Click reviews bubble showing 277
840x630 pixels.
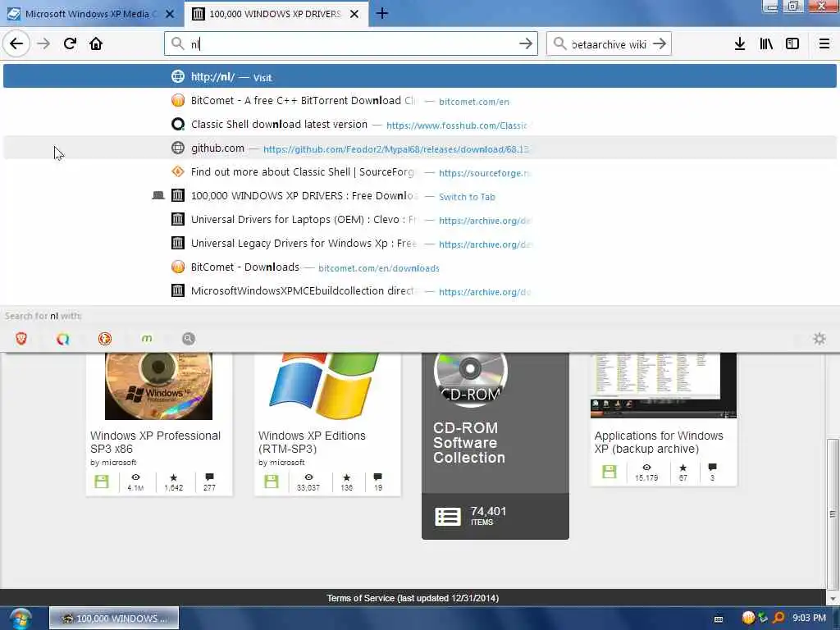pyautogui.click(x=209, y=482)
